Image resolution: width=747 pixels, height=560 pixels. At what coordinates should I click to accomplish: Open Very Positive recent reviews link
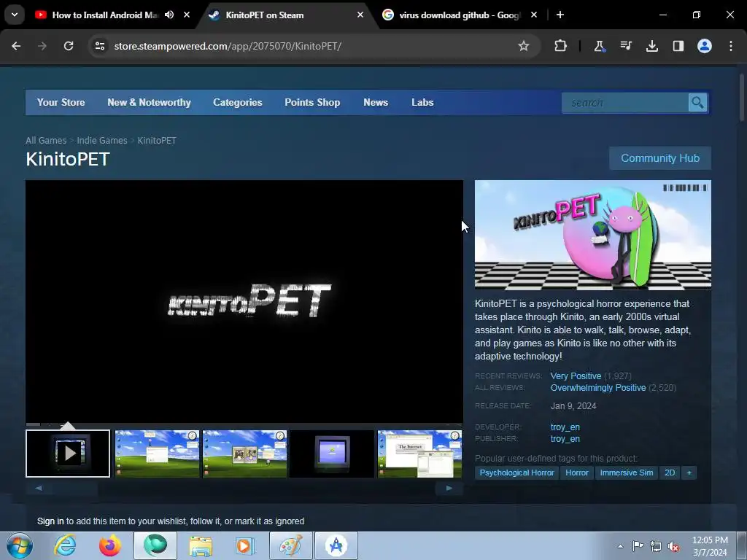[576, 376]
